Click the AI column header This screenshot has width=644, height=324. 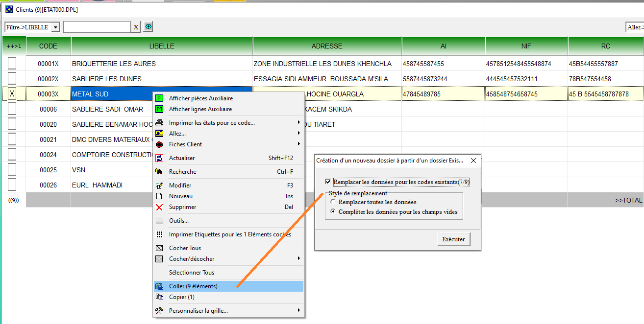click(444, 46)
